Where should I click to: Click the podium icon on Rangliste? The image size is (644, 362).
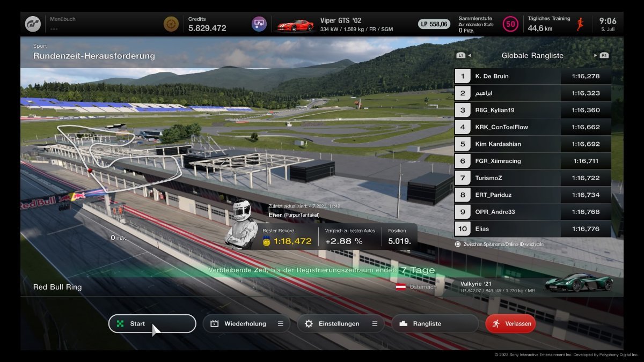click(403, 324)
